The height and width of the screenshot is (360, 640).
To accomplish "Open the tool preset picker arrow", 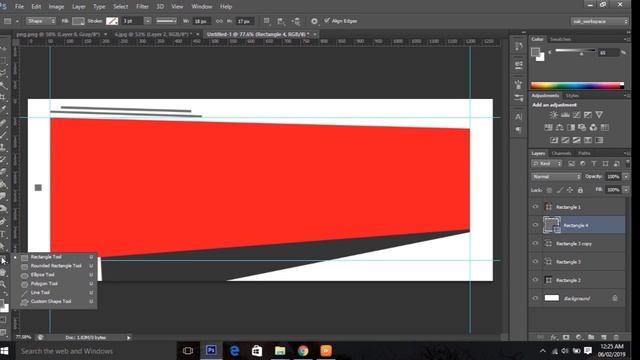I will coord(17,21).
